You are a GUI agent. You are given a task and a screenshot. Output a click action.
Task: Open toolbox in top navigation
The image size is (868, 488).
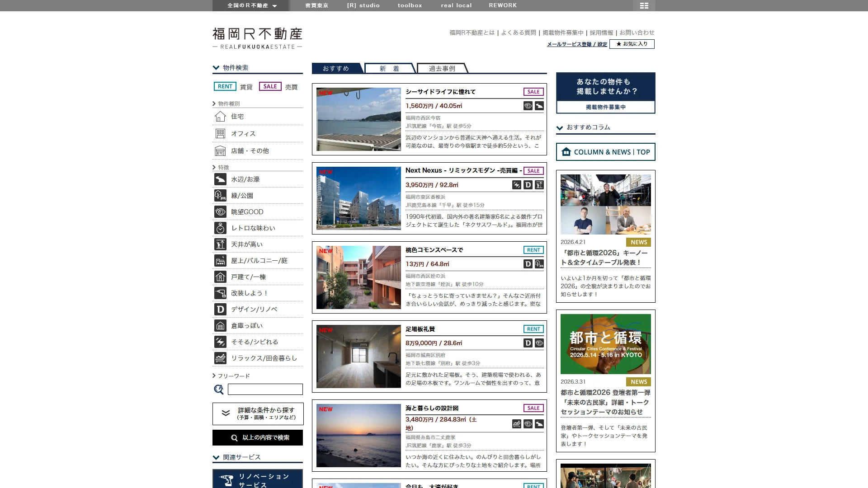(410, 5)
